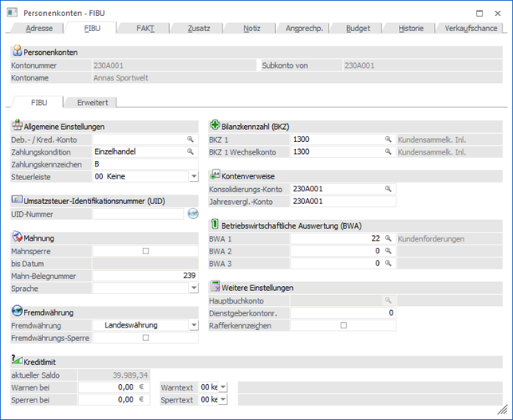Open lookup for BKZ 1 Wechselkonto

coord(388,151)
